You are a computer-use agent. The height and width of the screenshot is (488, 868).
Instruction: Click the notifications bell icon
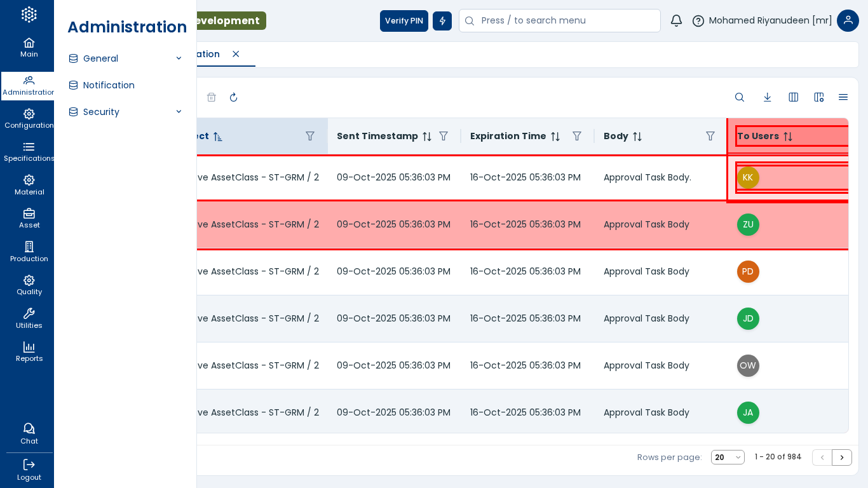point(676,21)
